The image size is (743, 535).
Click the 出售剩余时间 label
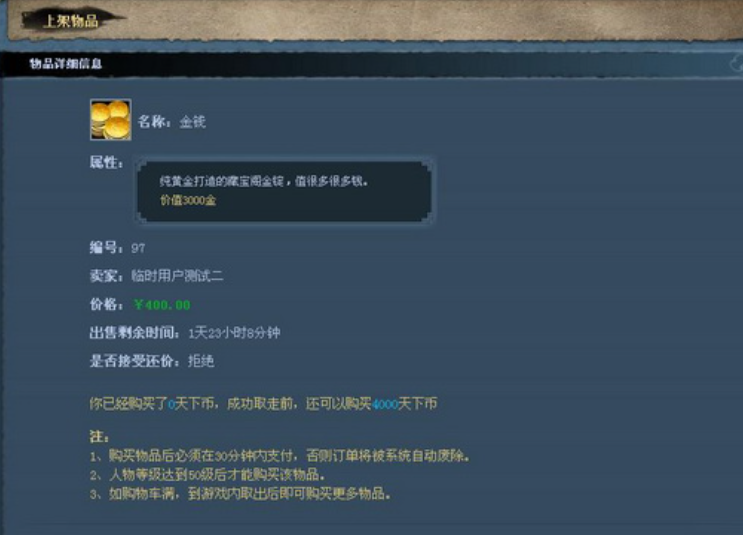(135, 333)
